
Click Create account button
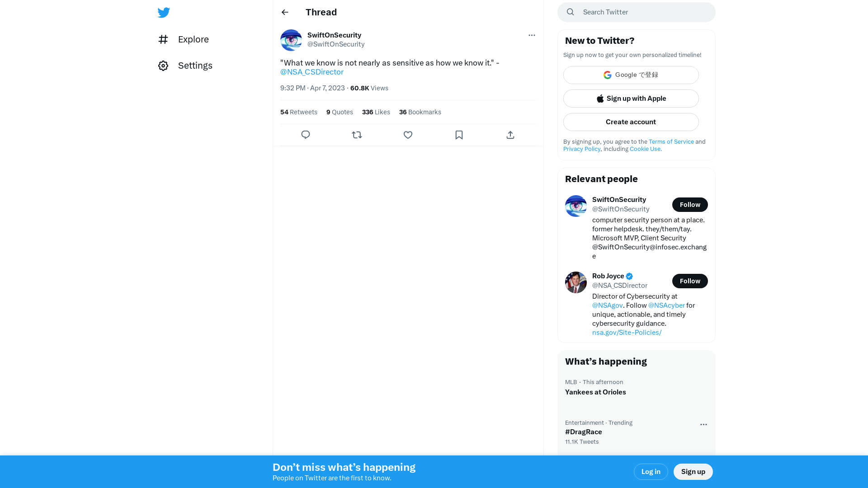(631, 122)
